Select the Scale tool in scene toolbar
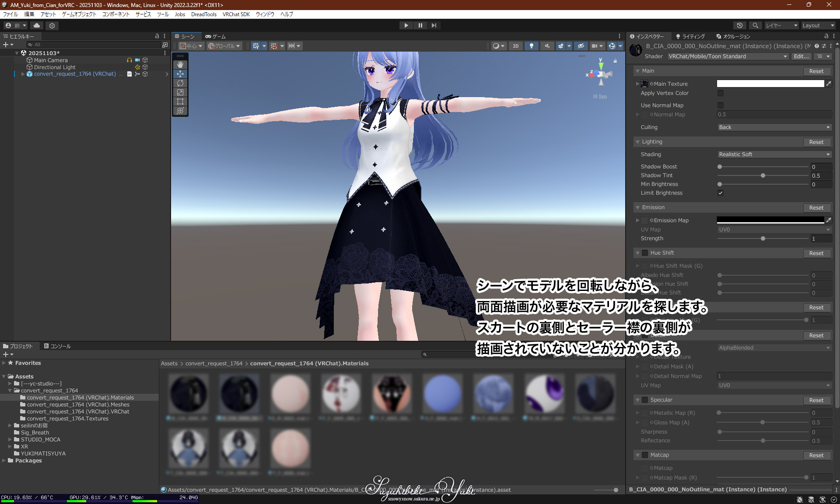The width and height of the screenshot is (840, 504). [x=180, y=92]
